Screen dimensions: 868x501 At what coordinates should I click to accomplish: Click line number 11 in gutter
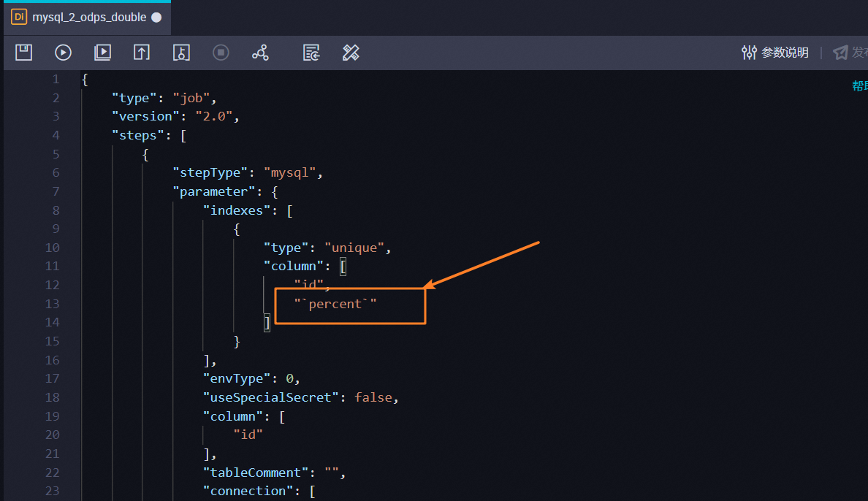pyautogui.click(x=52, y=267)
